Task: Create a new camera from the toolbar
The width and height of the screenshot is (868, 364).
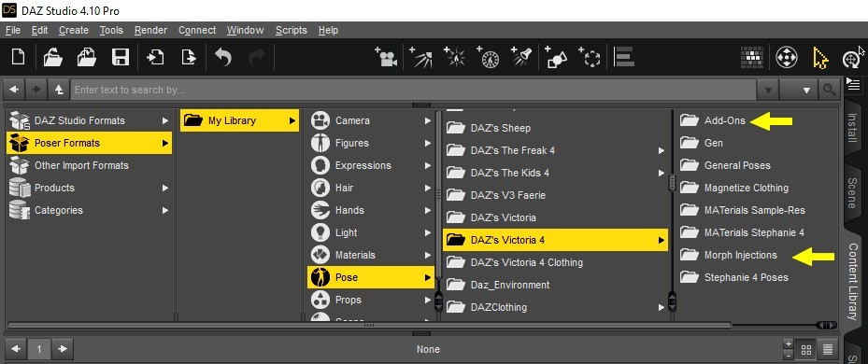Action: tap(386, 57)
